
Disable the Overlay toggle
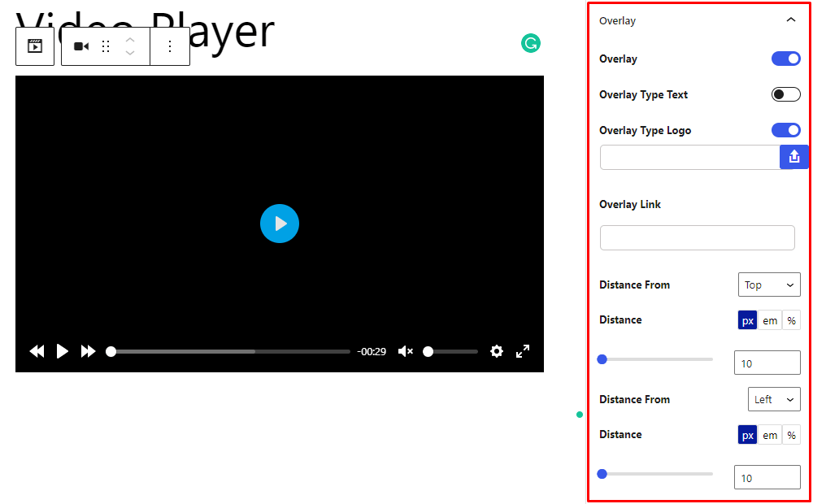click(785, 59)
